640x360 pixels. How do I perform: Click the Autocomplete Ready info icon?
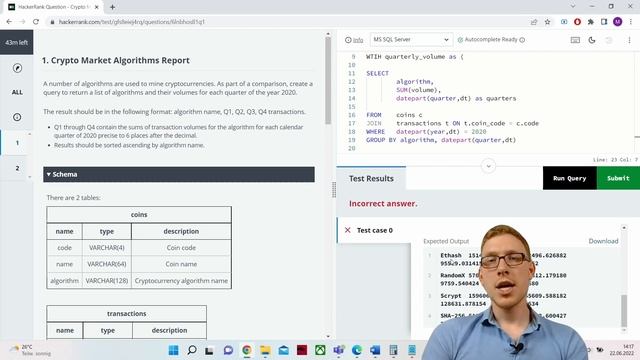click(522, 40)
